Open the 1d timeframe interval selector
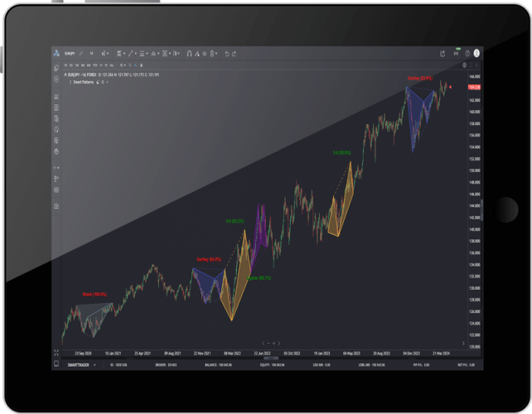532x414 pixels. click(91, 54)
